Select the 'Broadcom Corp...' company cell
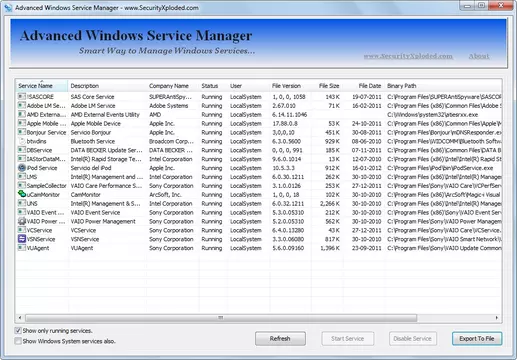The width and height of the screenshot is (517, 360). click(x=171, y=141)
